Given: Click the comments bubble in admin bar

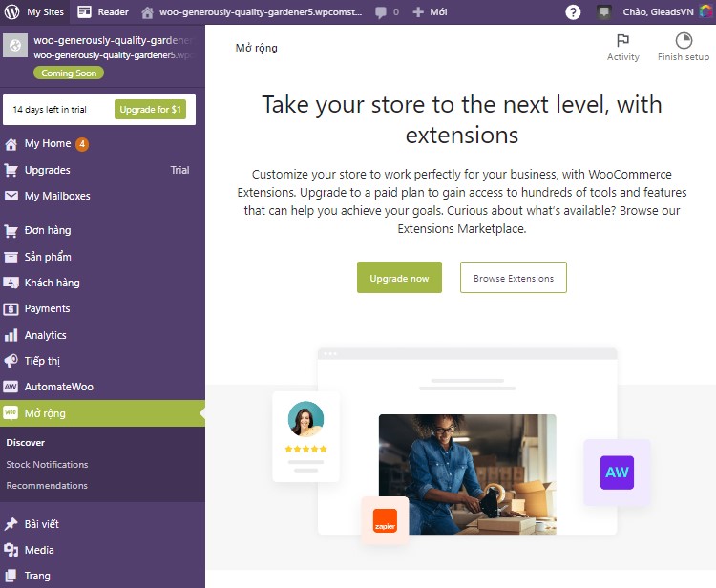Looking at the screenshot, I should 387,12.
